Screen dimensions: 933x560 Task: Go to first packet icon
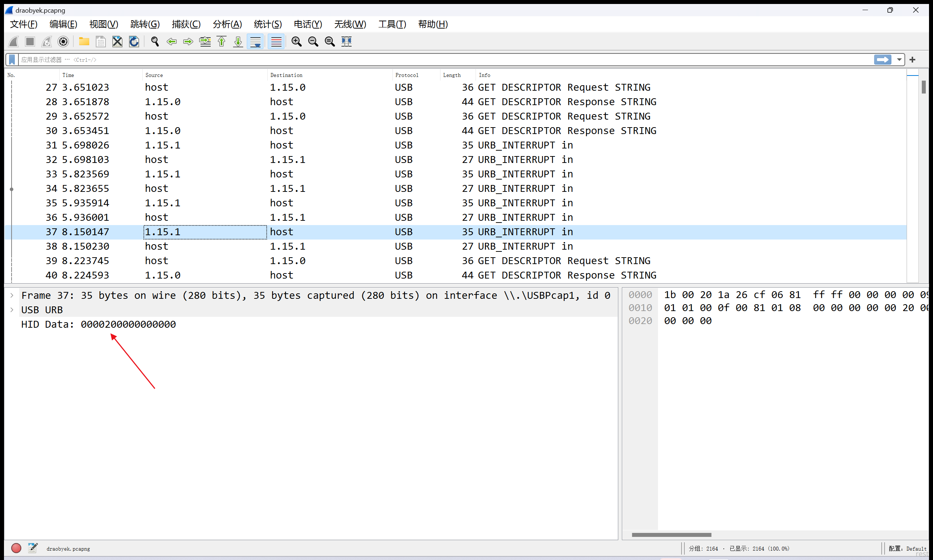point(222,42)
